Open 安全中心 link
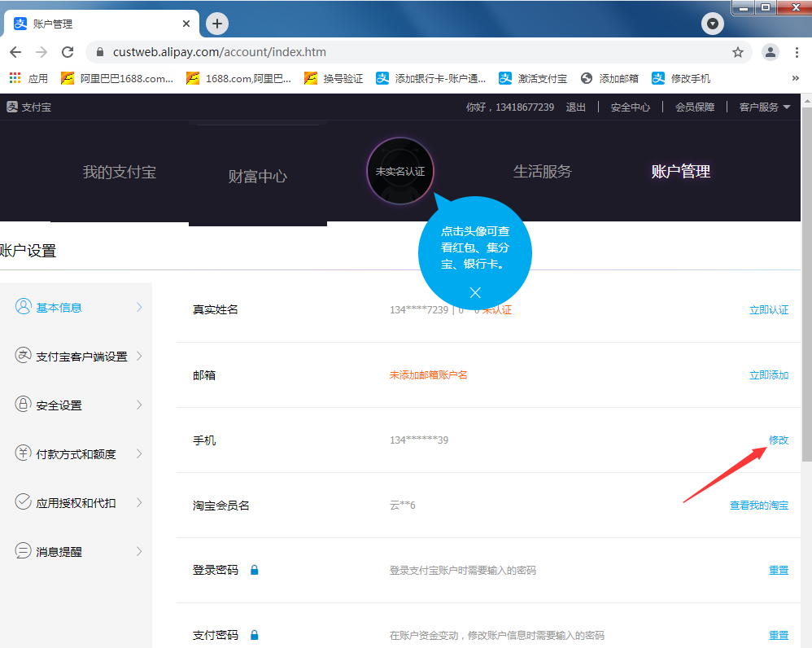 (x=631, y=107)
